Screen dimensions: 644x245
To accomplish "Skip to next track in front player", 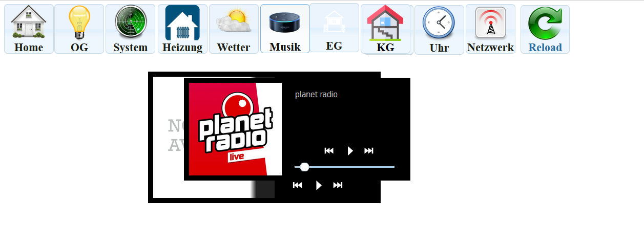I will (369, 150).
